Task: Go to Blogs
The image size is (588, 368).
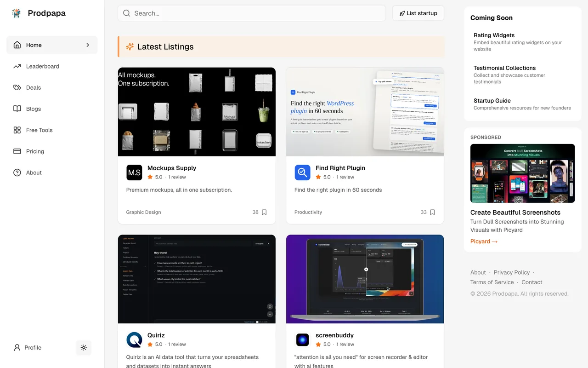Action: pyautogui.click(x=52, y=109)
